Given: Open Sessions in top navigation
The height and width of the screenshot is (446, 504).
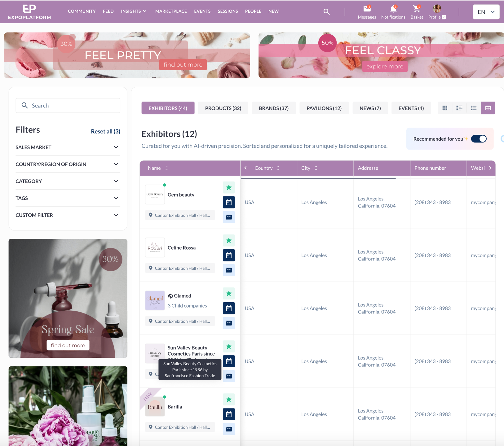Looking at the screenshot, I should (228, 11).
